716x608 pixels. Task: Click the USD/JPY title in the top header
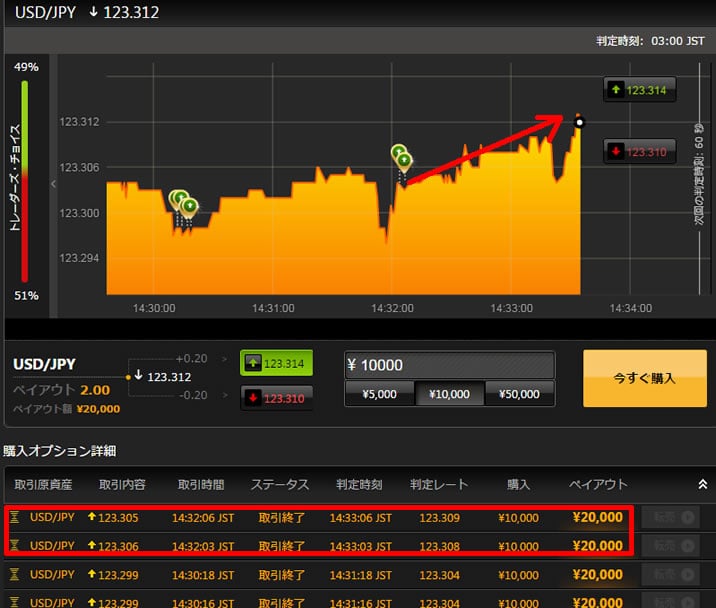coord(45,12)
